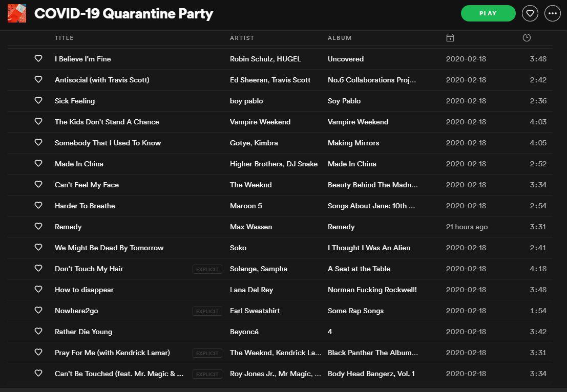Screen dimensions: 567x392
Task: Open artist The Weeknd, Kendrick La...
Action: click(x=276, y=353)
